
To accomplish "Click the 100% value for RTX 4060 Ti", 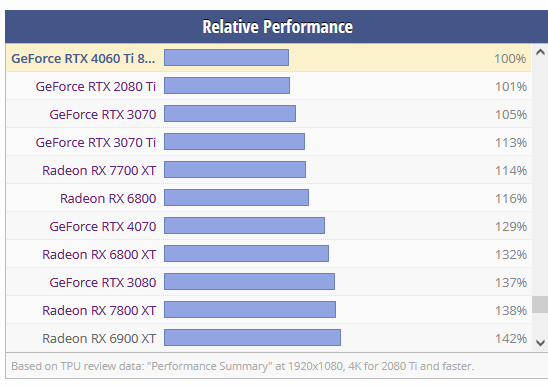I will (x=510, y=58).
